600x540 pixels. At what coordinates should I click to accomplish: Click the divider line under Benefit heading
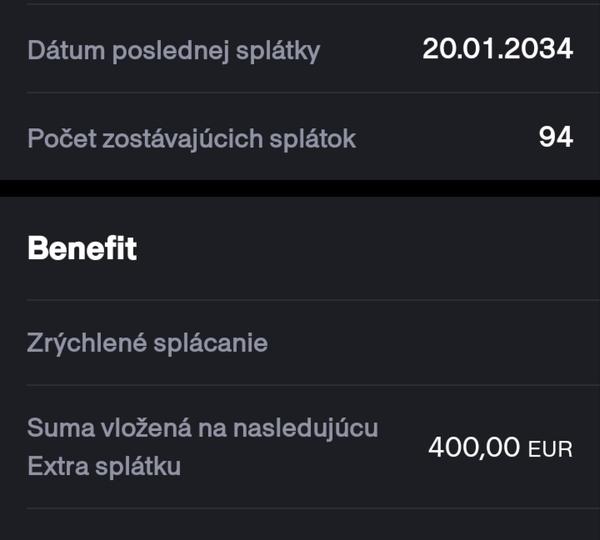click(x=300, y=300)
